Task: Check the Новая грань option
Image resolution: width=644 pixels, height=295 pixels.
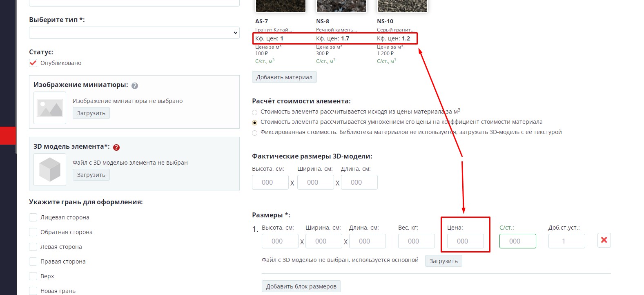Action: click(33, 291)
